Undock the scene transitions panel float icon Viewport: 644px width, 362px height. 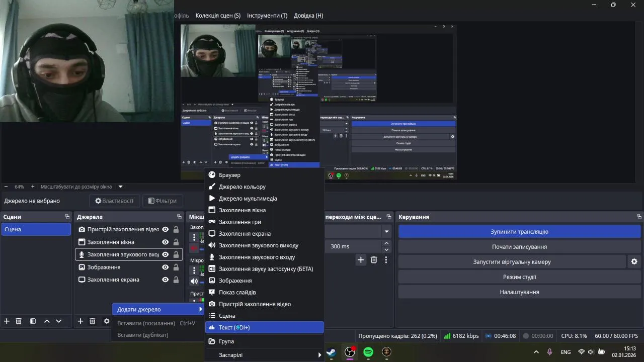pos(388,217)
